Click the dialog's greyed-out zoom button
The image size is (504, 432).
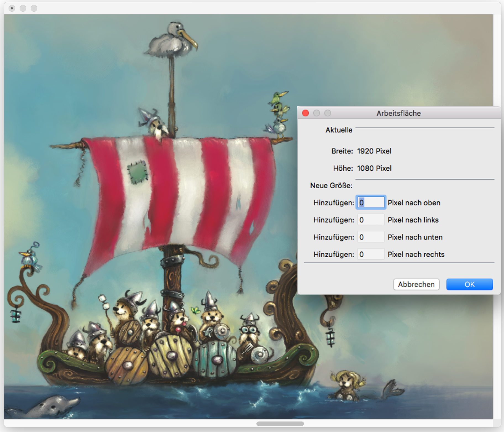point(327,113)
